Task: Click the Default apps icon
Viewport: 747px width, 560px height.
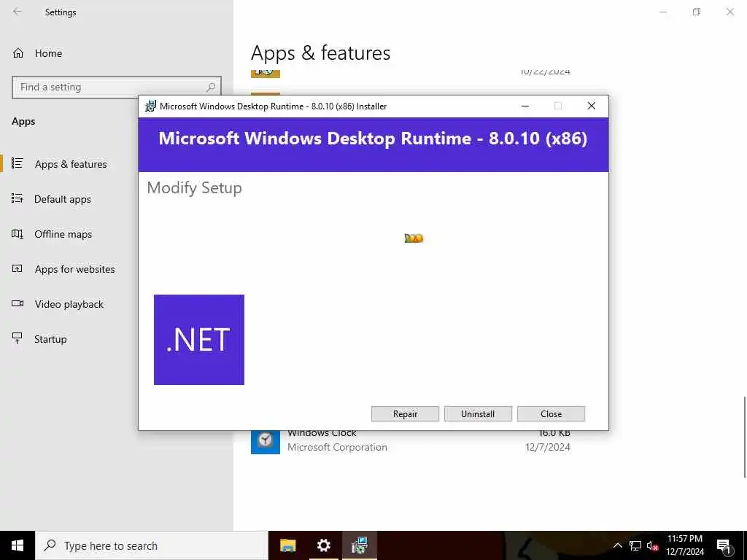Action: [18, 198]
